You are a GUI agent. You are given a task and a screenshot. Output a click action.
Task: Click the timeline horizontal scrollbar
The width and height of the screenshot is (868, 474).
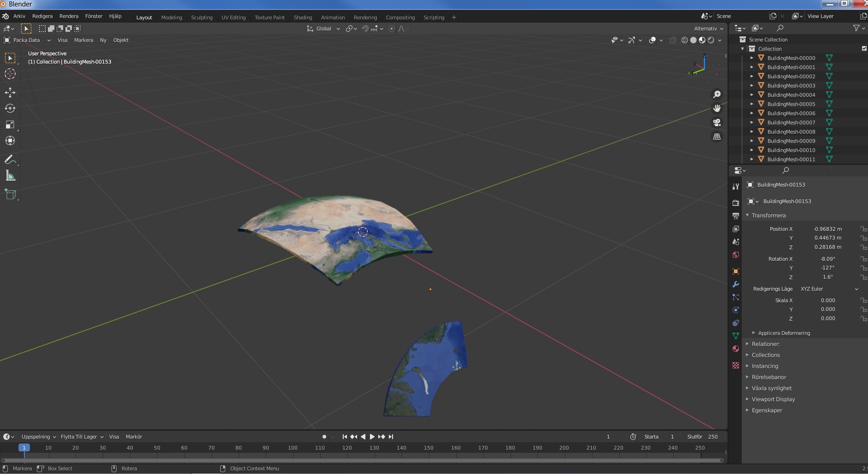coord(362,460)
